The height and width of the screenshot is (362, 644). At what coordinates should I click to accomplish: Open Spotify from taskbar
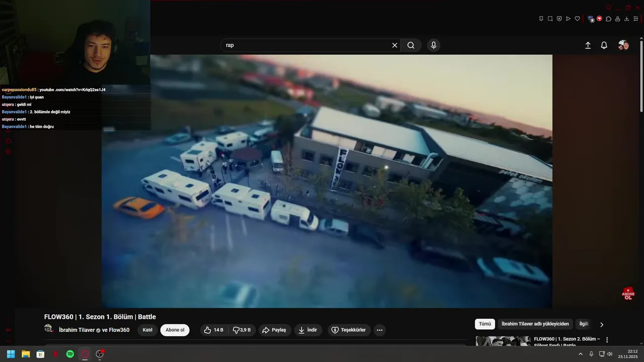pos(70,354)
